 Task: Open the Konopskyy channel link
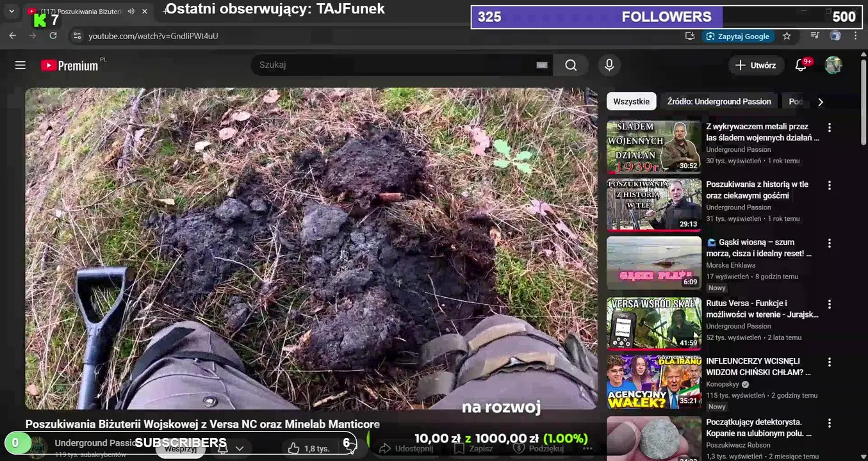coord(723,384)
